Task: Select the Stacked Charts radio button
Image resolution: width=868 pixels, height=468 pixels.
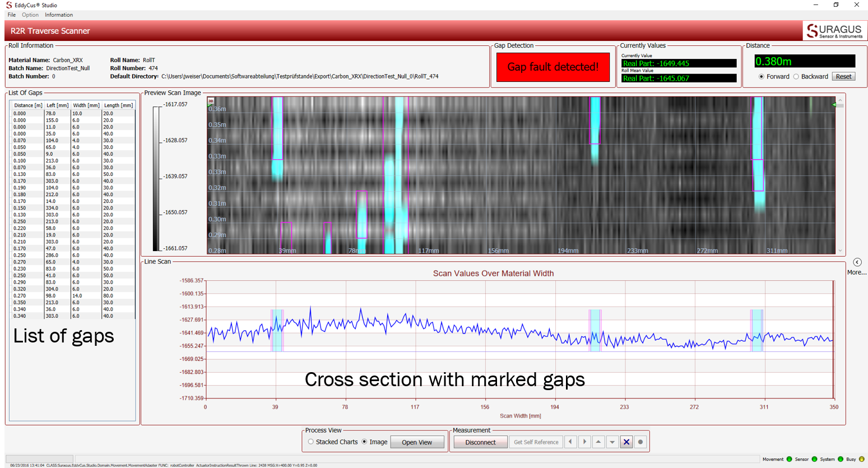Action: point(311,442)
